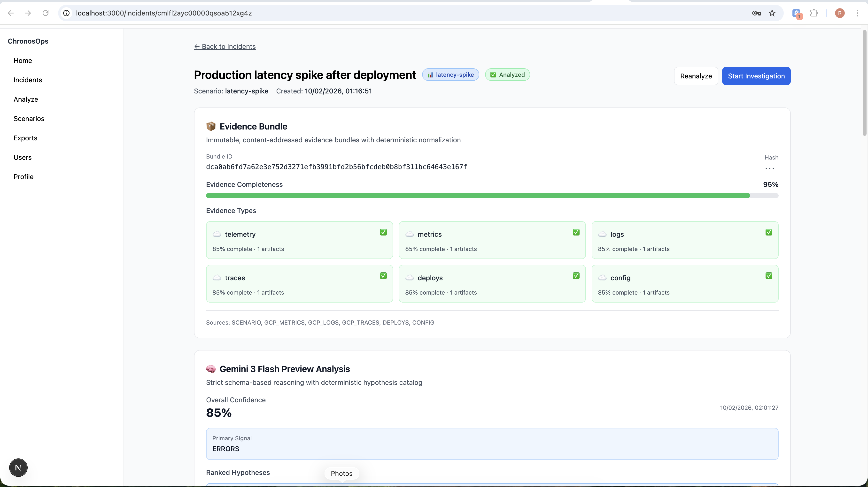Click the browser address bar URL

164,13
